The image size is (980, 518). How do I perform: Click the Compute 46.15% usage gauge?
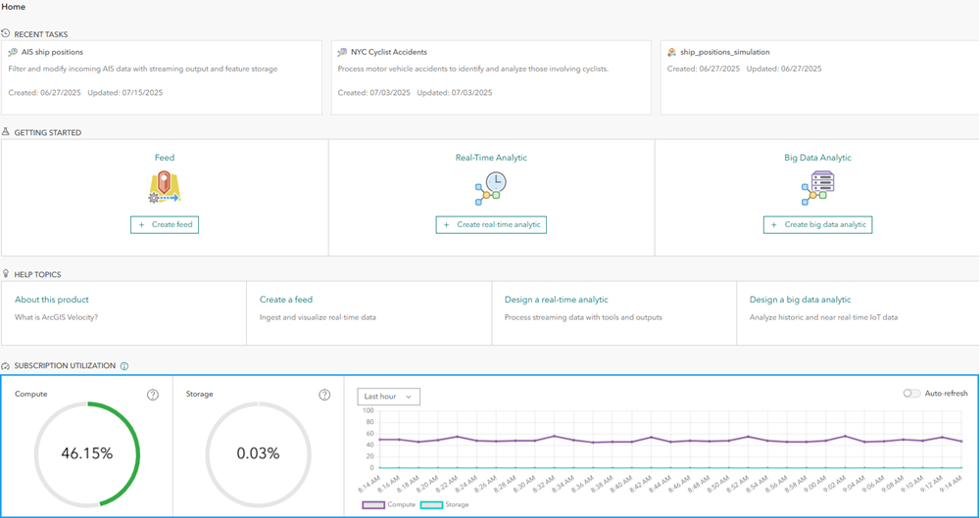[x=86, y=453]
